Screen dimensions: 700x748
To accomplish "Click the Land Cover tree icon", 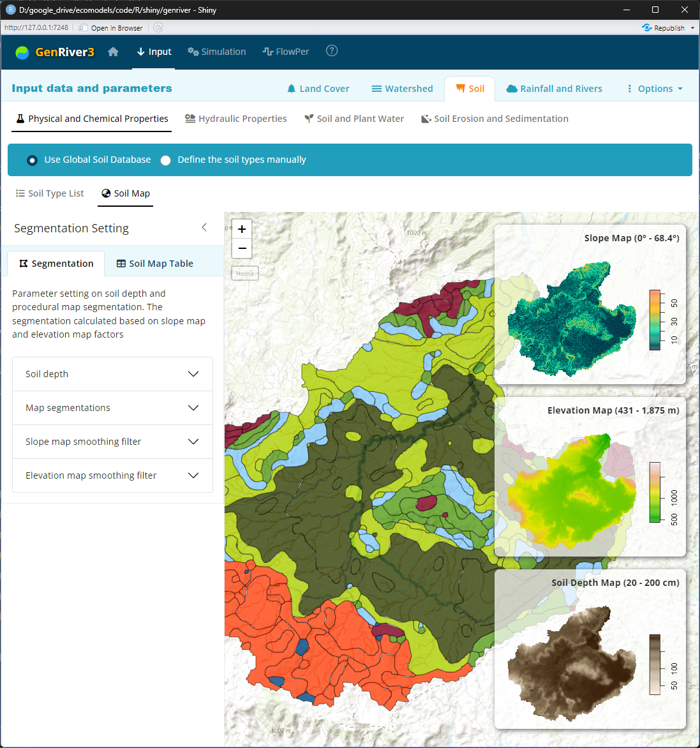I will (x=292, y=89).
